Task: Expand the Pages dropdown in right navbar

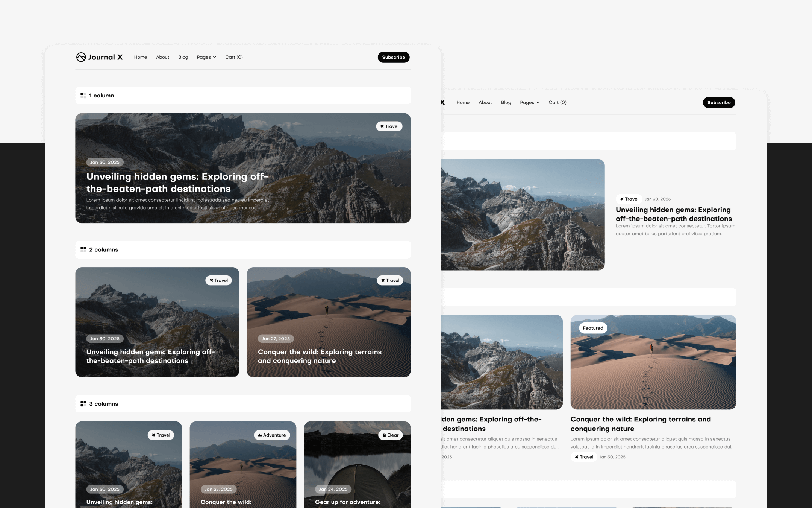Action: (530, 102)
